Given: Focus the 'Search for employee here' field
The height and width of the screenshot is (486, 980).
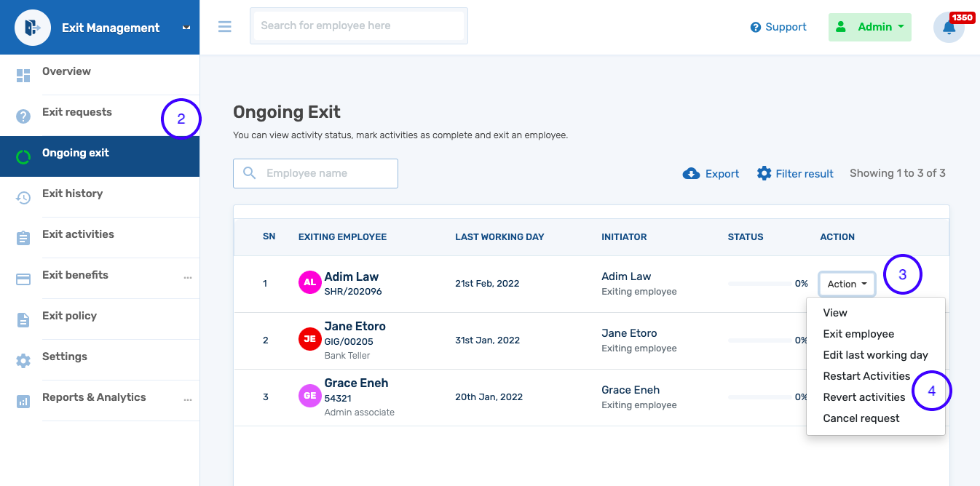Looking at the screenshot, I should [x=359, y=25].
